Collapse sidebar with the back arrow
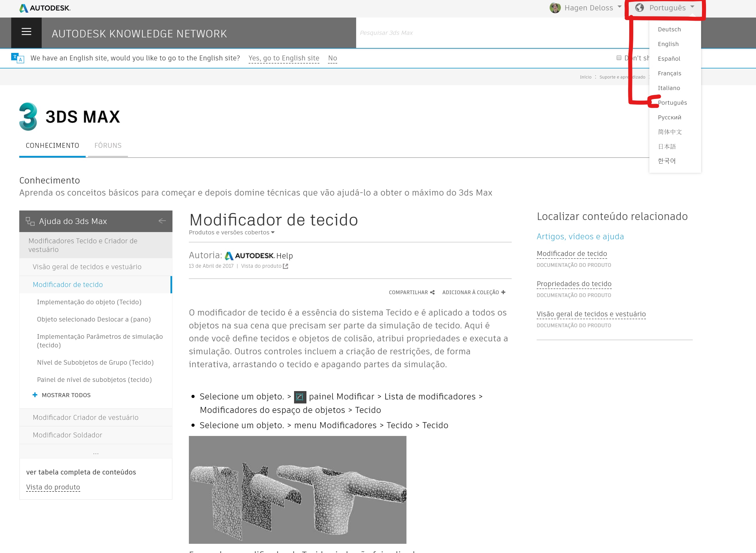The width and height of the screenshot is (756, 553). coord(162,221)
